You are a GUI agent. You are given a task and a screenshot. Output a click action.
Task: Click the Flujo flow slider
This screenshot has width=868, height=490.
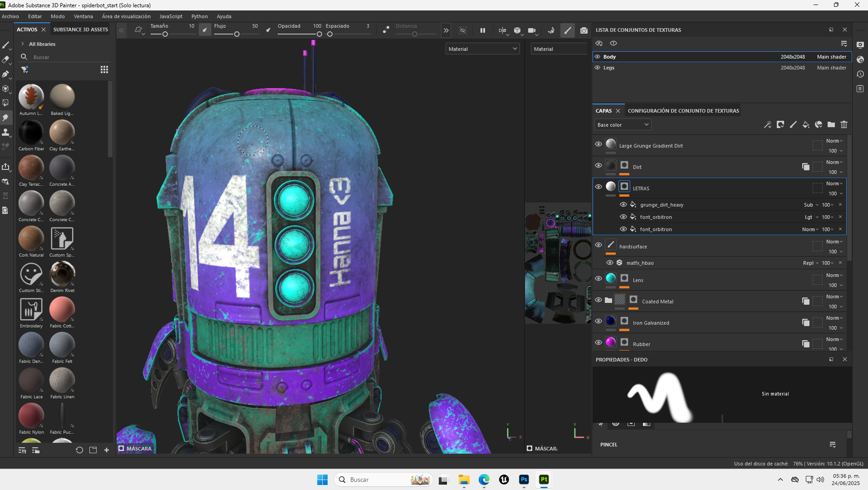(236, 34)
